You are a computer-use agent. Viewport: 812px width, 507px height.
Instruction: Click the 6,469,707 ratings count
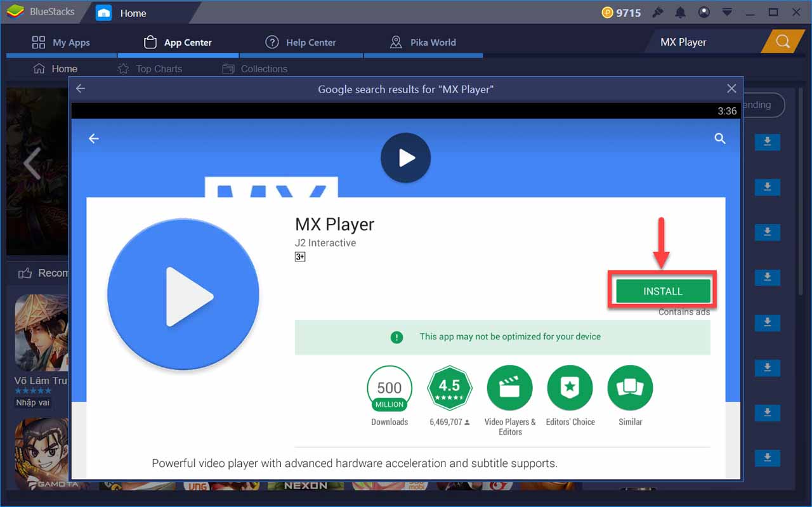click(x=450, y=422)
